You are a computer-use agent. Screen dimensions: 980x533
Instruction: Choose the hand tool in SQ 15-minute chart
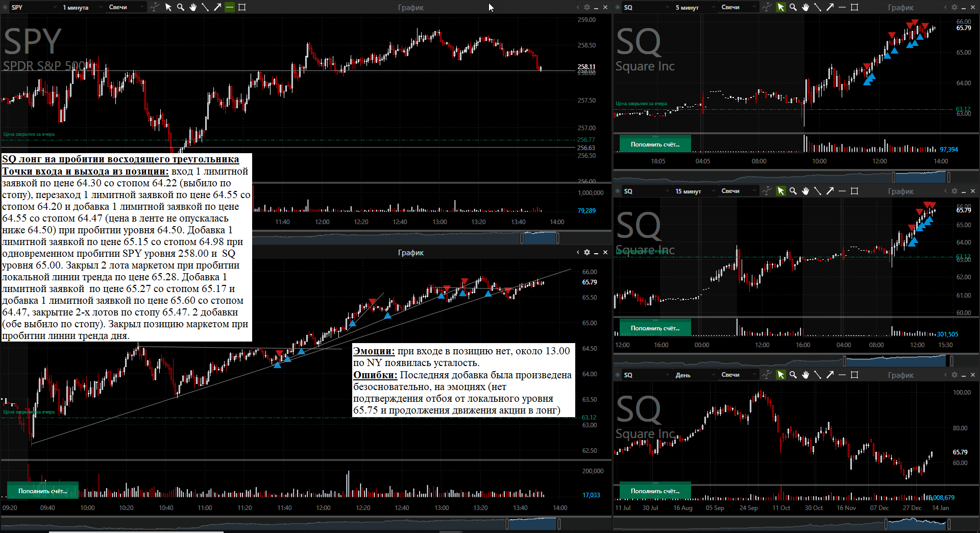coord(805,191)
